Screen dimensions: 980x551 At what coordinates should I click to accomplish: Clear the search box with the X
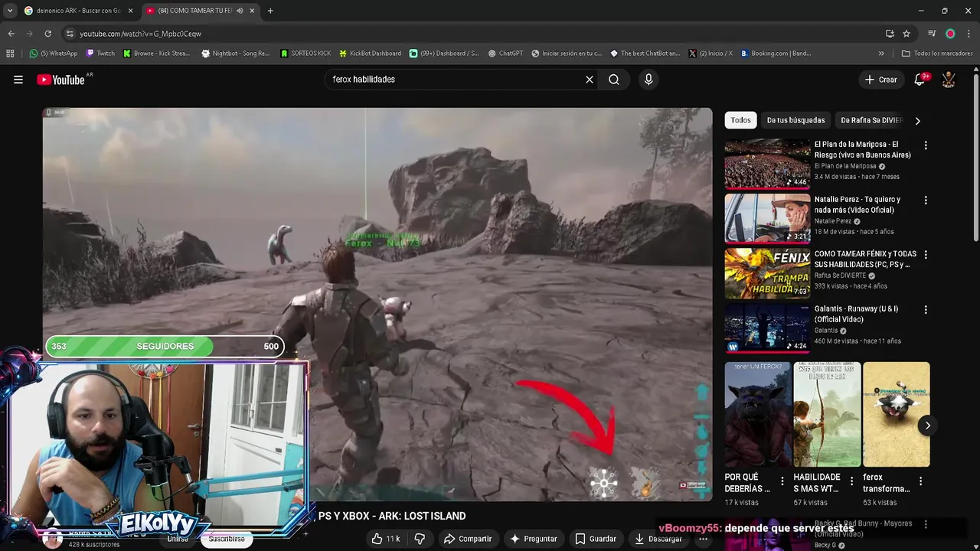click(x=590, y=80)
